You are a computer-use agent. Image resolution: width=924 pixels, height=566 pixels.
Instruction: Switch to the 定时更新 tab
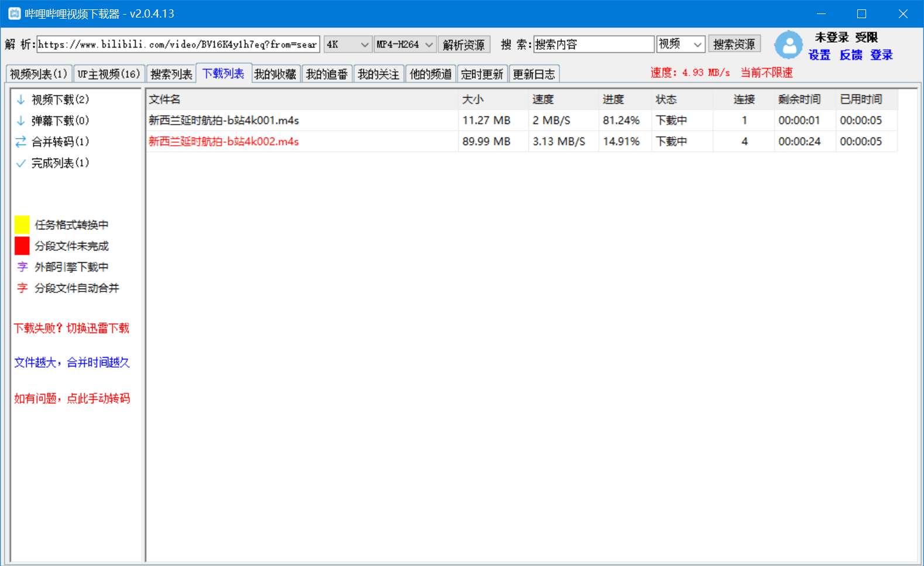[482, 74]
